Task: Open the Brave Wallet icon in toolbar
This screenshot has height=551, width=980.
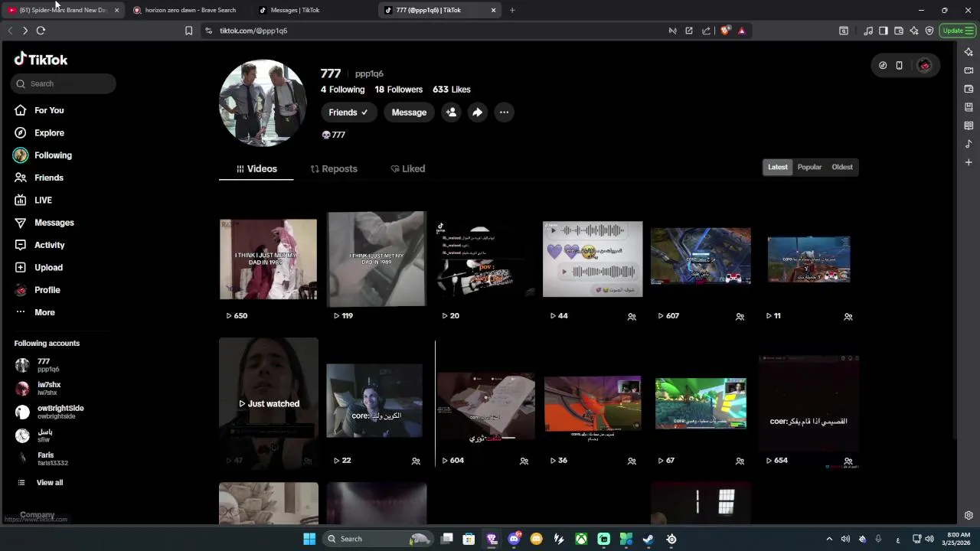Action: pos(899,31)
